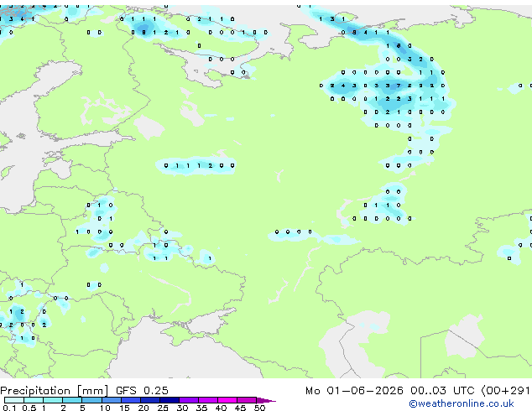The width and height of the screenshot is (532, 411).
Task: Select the 2–5 mm legend color
Action: [72, 400]
